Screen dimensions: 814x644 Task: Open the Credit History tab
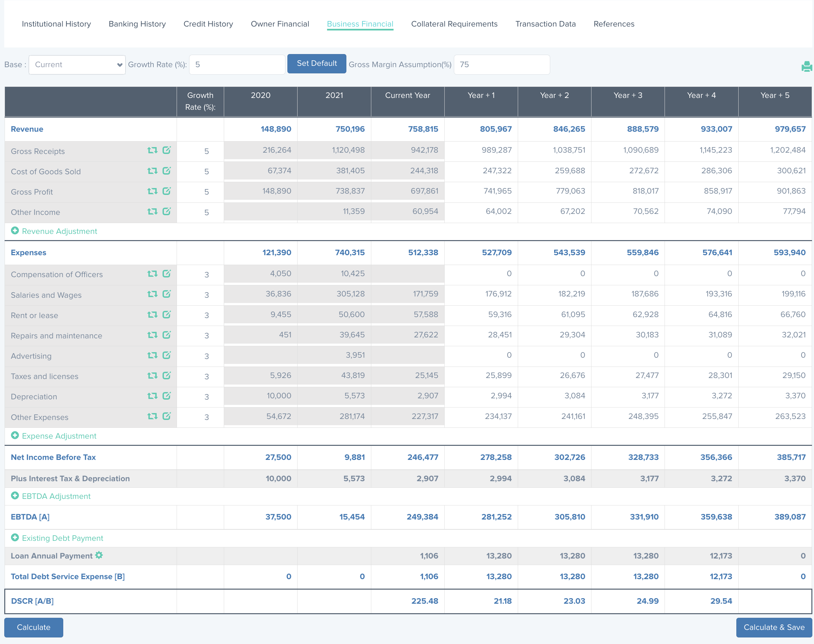tap(208, 24)
